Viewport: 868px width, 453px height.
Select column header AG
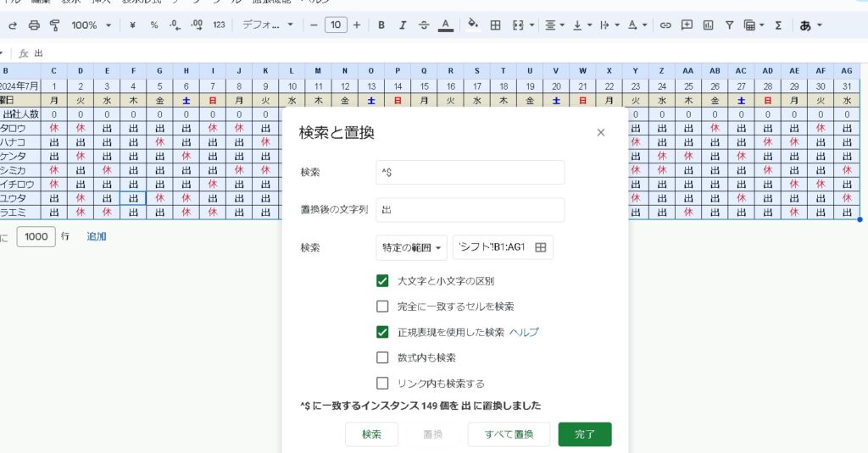pyautogui.click(x=847, y=70)
